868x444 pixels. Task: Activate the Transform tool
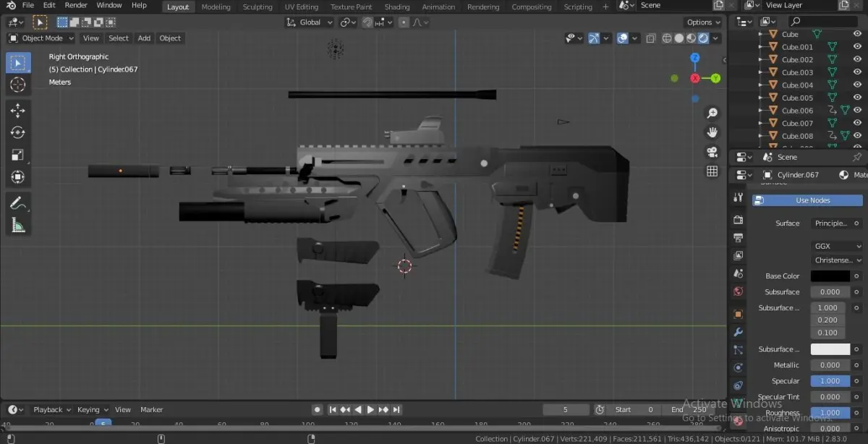[x=18, y=177]
